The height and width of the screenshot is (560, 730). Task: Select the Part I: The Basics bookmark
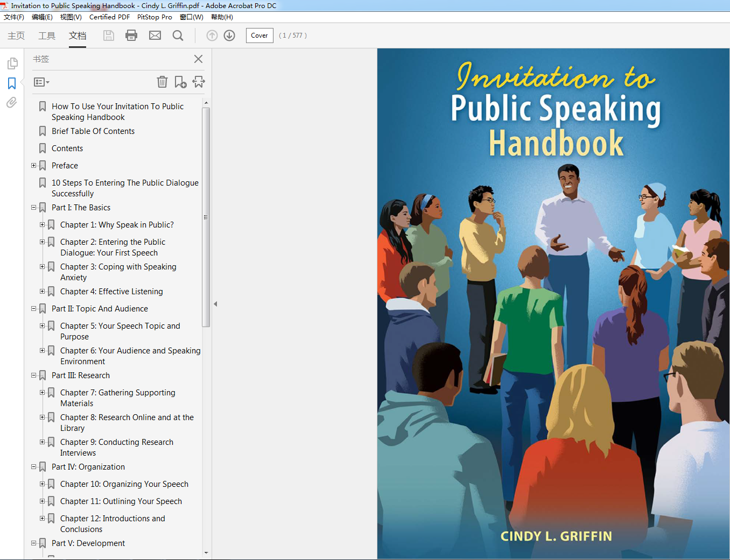(x=81, y=208)
